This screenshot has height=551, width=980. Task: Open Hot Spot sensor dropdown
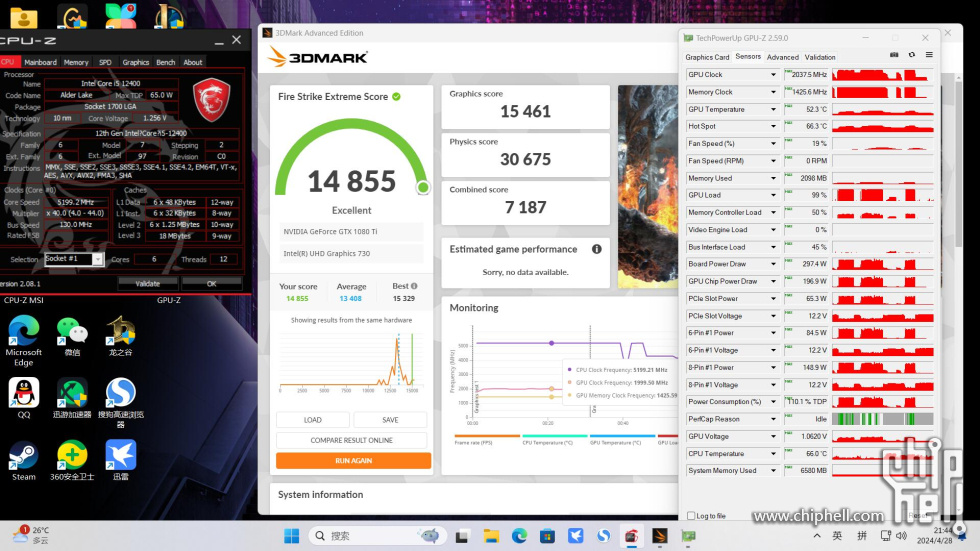[773, 126]
